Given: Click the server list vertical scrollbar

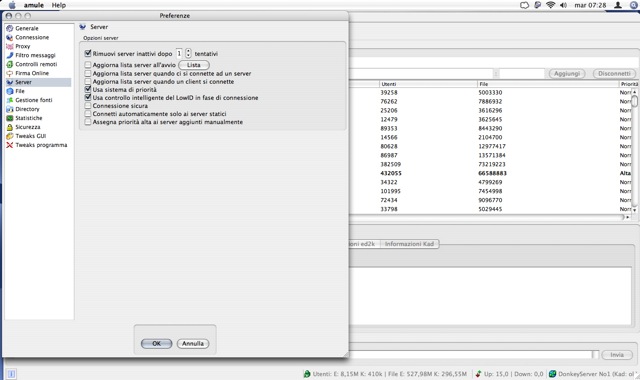Looking at the screenshot, I should (x=634, y=150).
